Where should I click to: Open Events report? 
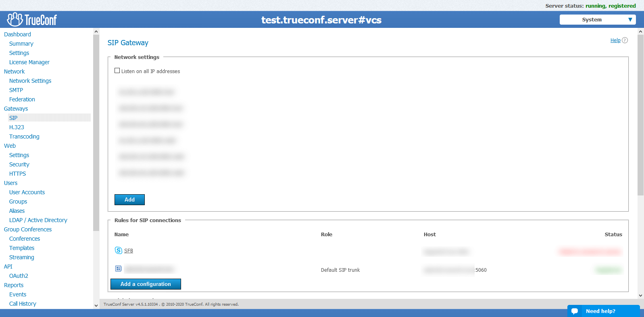[18, 294]
